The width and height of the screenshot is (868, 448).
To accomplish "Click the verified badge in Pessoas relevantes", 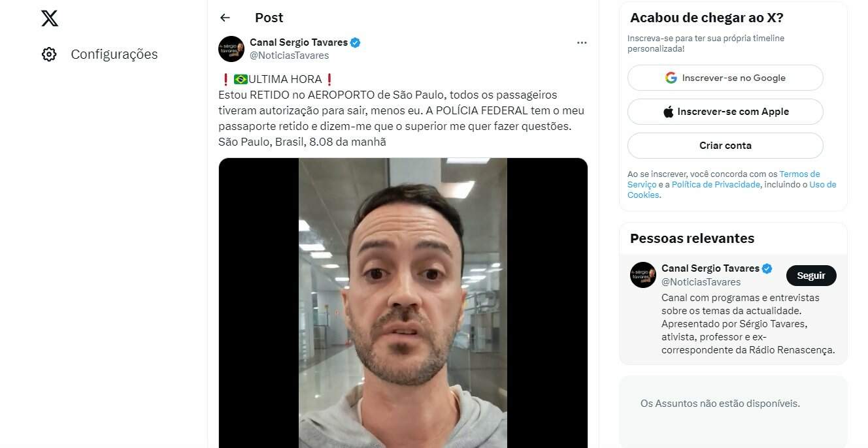I will [x=767, y=268].
